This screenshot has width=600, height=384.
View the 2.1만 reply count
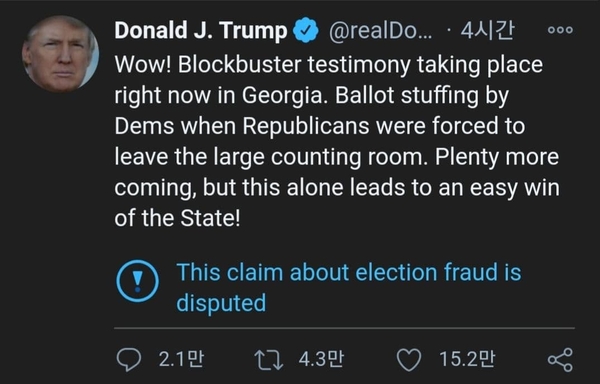tap(181, 360)
